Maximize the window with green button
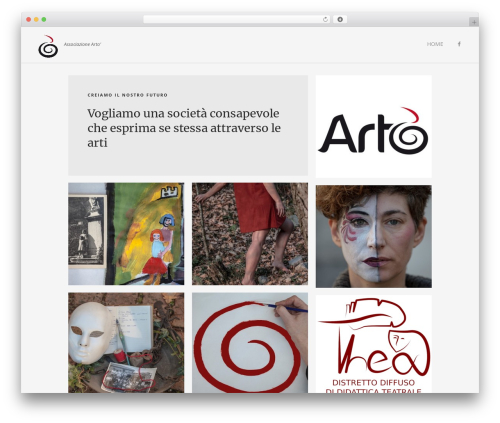 (x=44, y=19)
